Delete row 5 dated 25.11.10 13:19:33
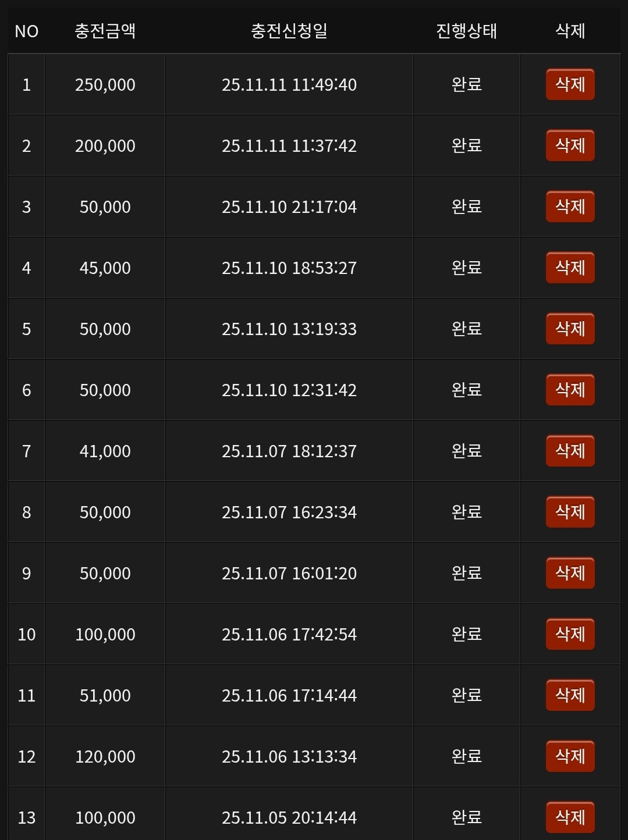The image size is (628, 840). [x=570, y=329]
